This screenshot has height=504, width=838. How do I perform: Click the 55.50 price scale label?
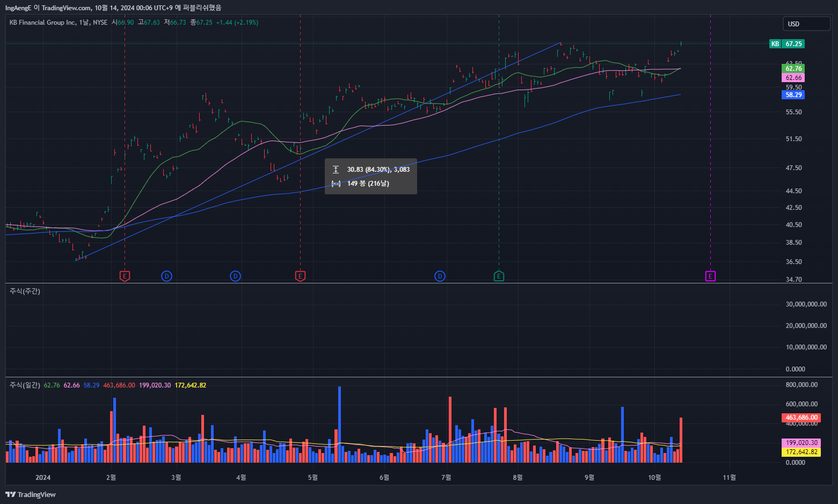pos(794,112)
